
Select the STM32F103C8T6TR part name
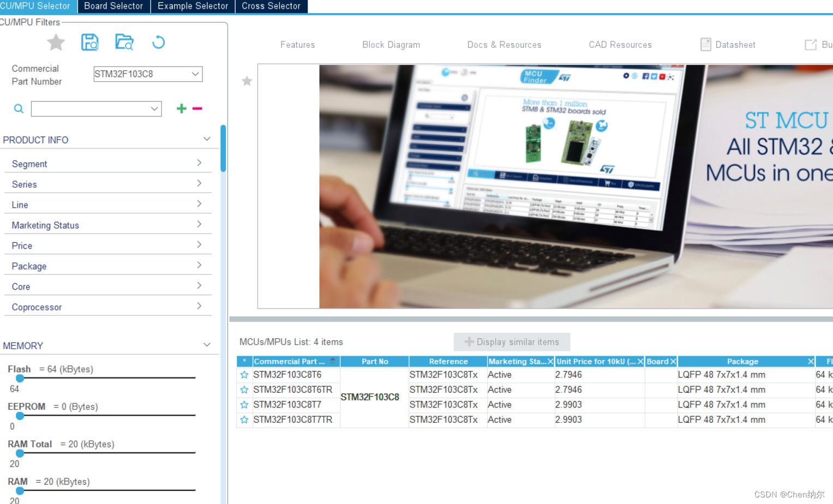(x=293, y=389)
